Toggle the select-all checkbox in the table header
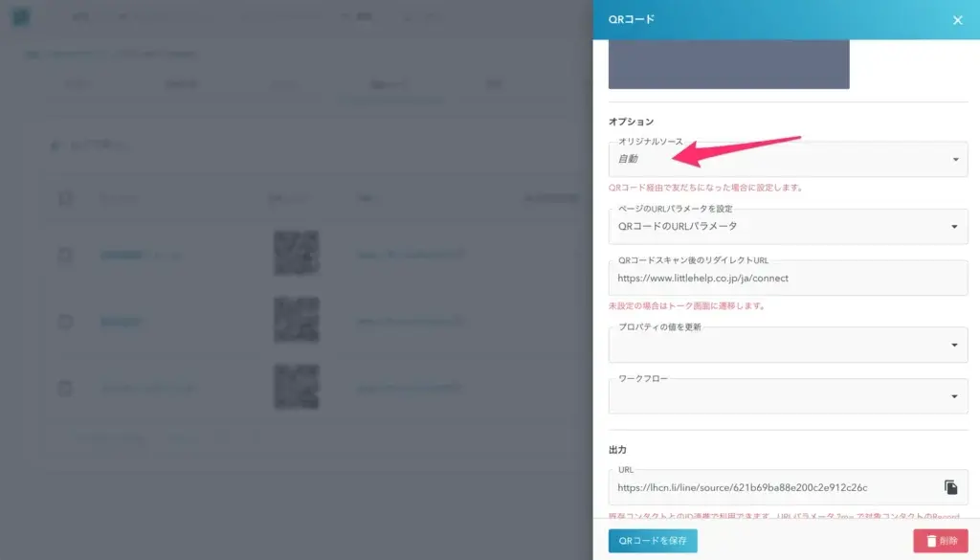Viewport: 980px width, 560px height. [65, 199]
